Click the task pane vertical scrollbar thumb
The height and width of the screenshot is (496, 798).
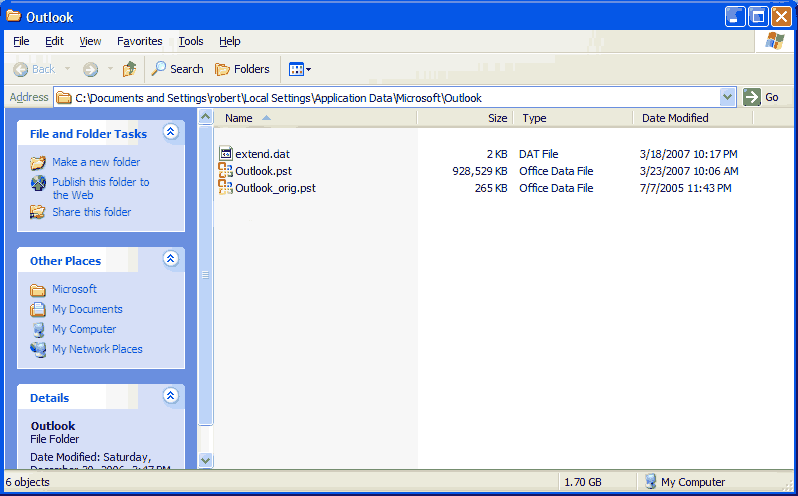206,275
